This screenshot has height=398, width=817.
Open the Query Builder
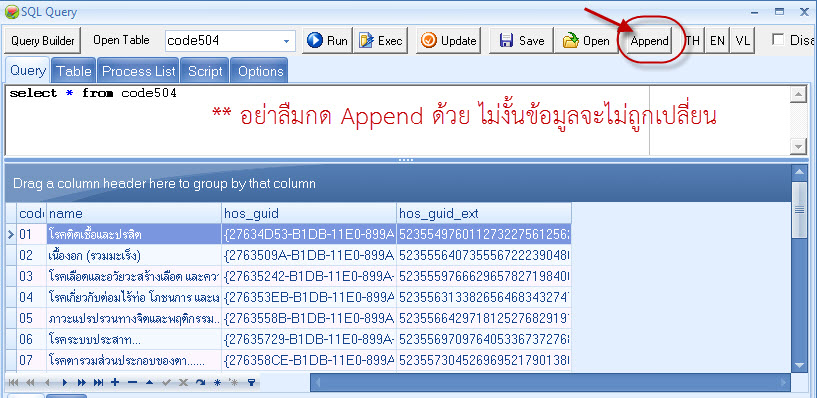coord(43,41)
